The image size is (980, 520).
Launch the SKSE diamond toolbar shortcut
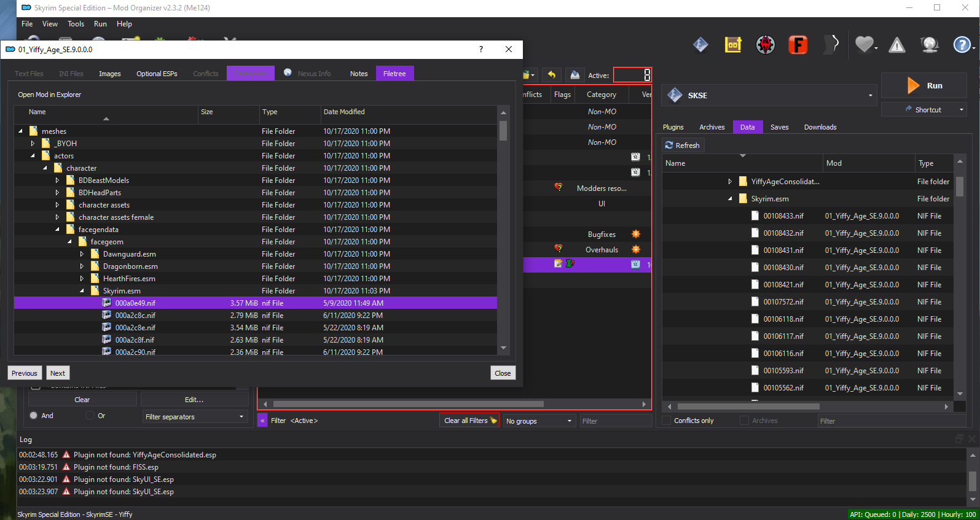[700, 45]
